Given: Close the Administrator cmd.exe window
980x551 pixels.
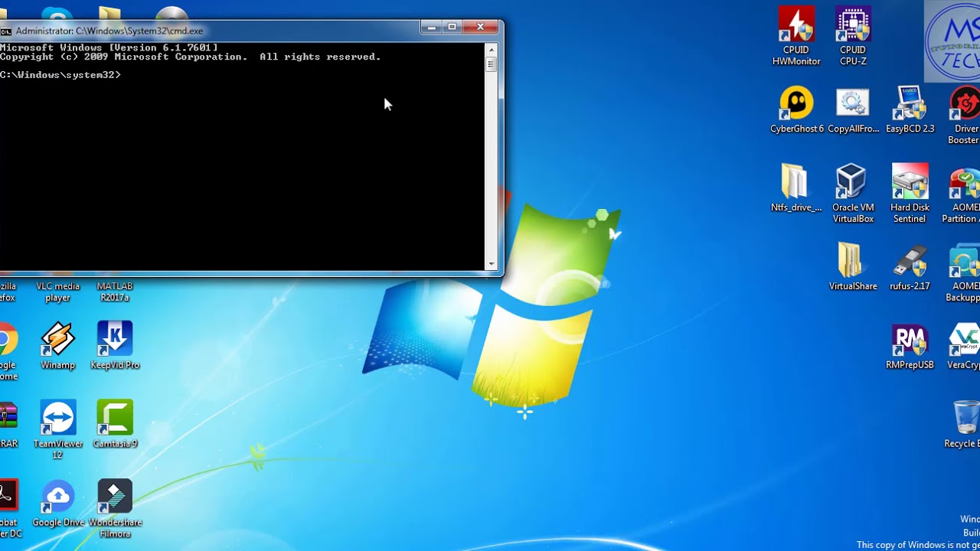Looking at the screenshot, I should pyautogui.click(x=481, y=28).
